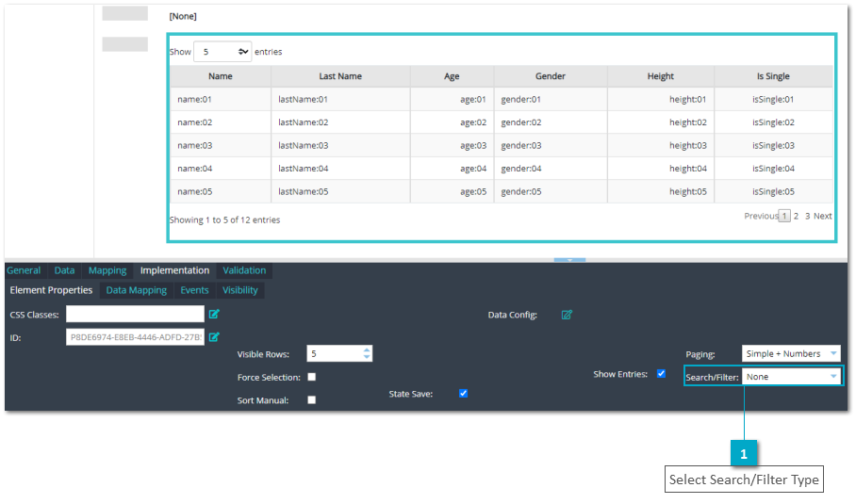
Task: Switch to the Mapping tab
Action: [107, 270]
